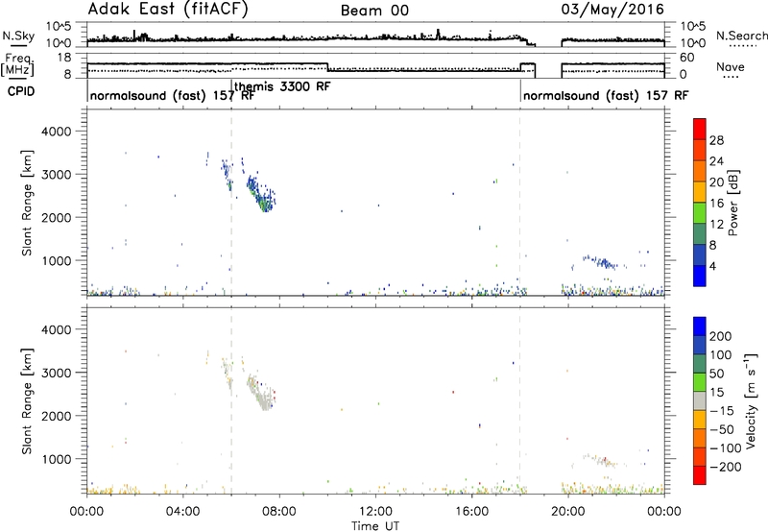
Task: Click the Power colorbar teal segment between 8 and 12
Action: point(700,234)
